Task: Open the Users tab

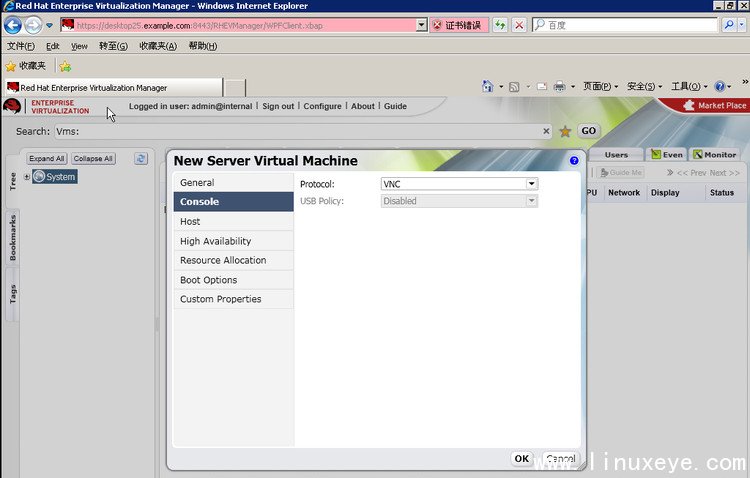Action: point(616,155)
